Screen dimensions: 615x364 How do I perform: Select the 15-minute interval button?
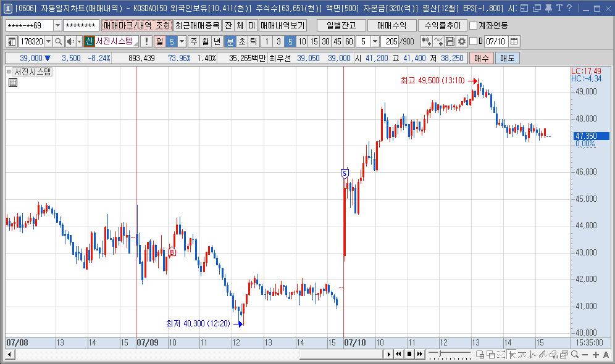(314, 41)
